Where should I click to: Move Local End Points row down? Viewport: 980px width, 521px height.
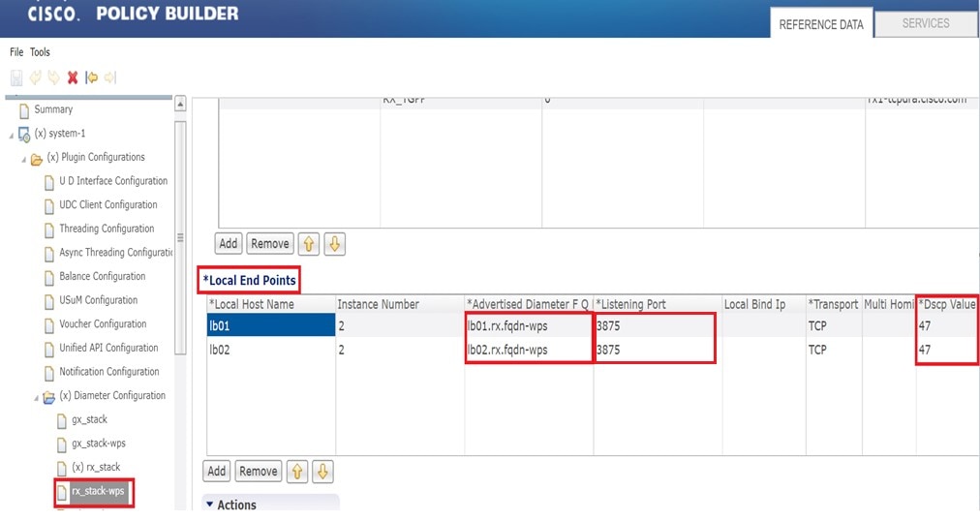[322, 471]
